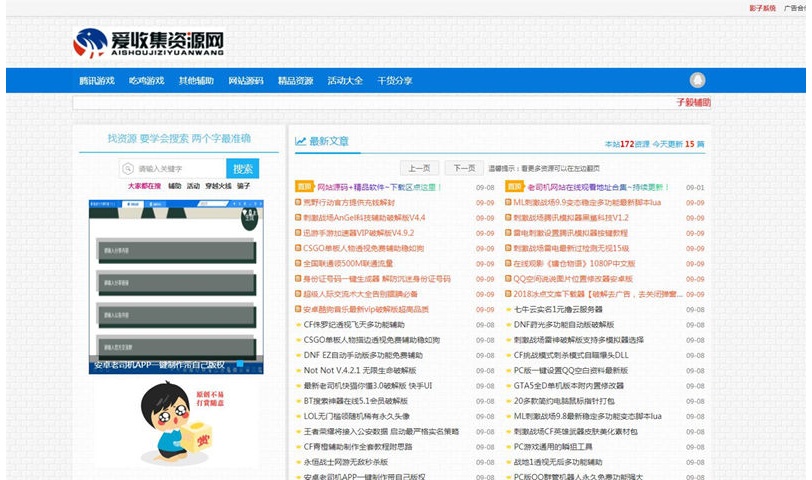
Task: Click the magnifier icon in search box
Action: click(x=128, y=168)
